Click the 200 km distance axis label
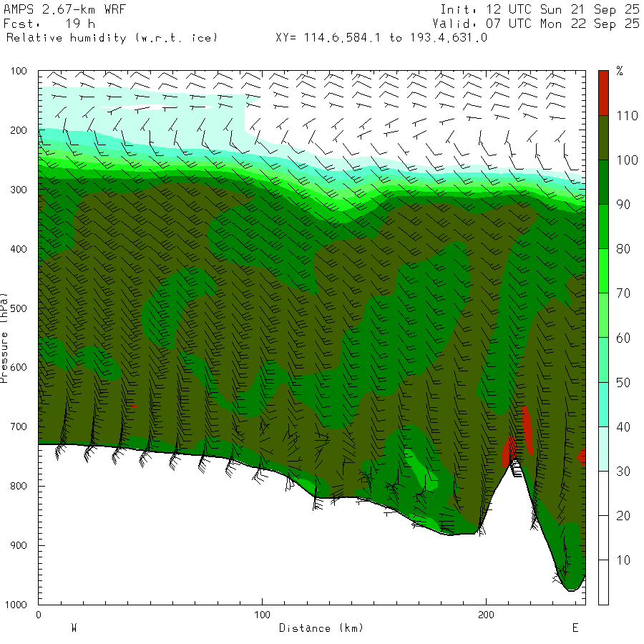Screen dimensions: 644x644 [486, 615]
